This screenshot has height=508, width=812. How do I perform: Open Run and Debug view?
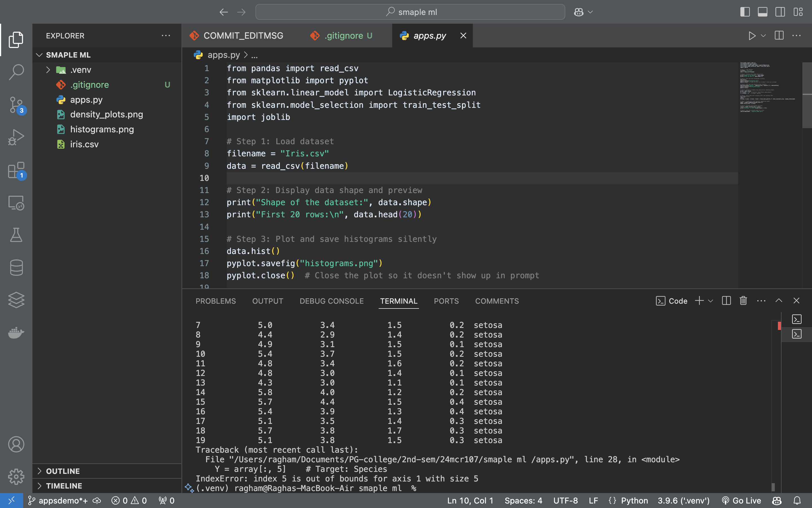[16, 137]
